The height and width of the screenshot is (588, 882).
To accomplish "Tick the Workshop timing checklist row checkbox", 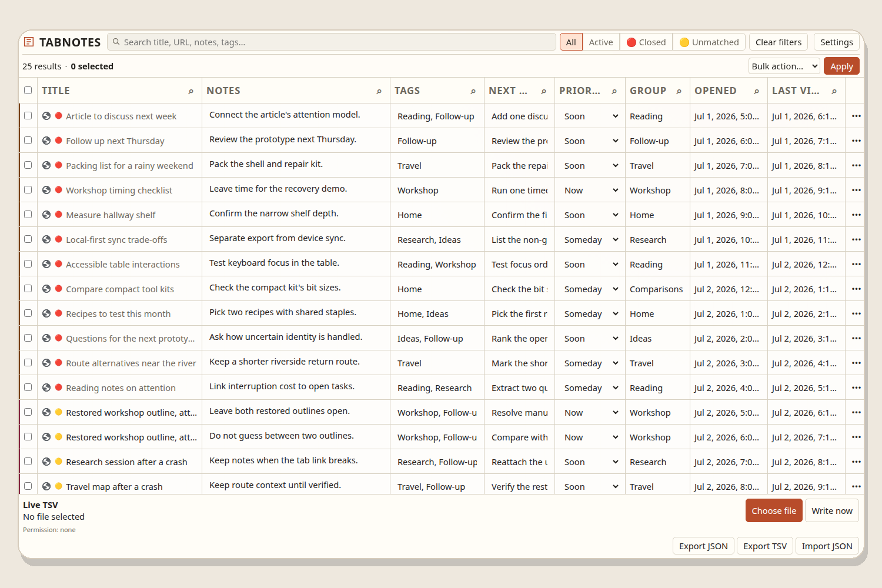I will (28, 190).
